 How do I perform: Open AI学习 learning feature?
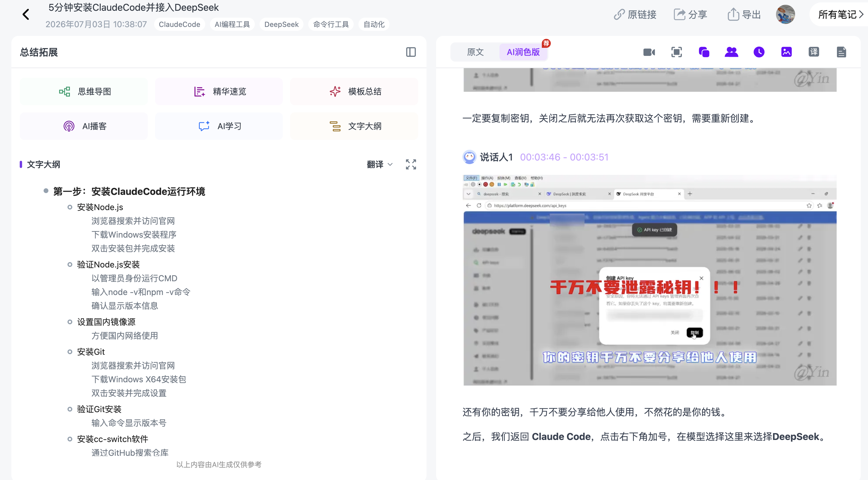219,126
